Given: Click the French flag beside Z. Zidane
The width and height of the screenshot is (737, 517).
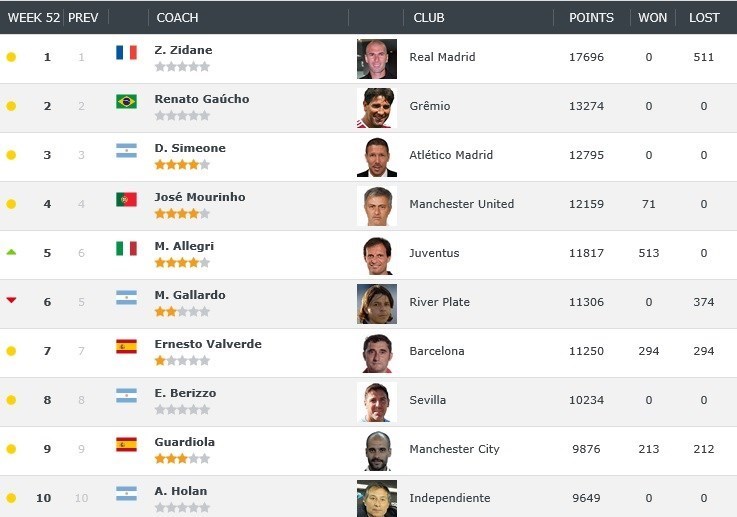Looking at the screenshot, I should (x=126, y=52).
